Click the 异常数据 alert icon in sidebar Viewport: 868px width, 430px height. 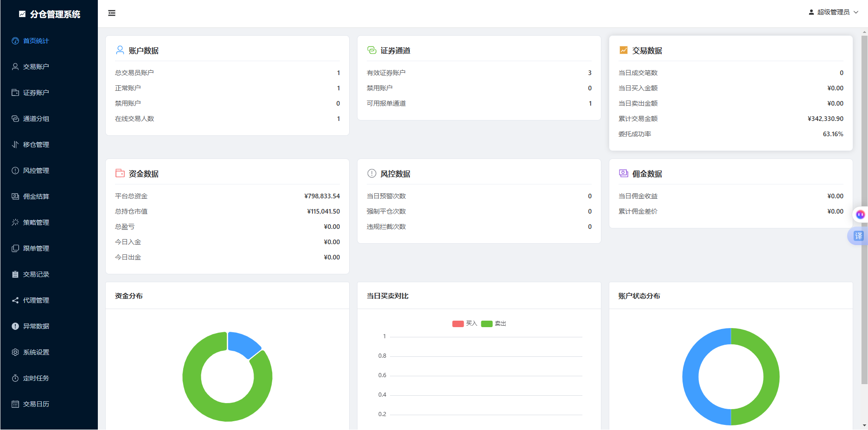pos(15,326)
